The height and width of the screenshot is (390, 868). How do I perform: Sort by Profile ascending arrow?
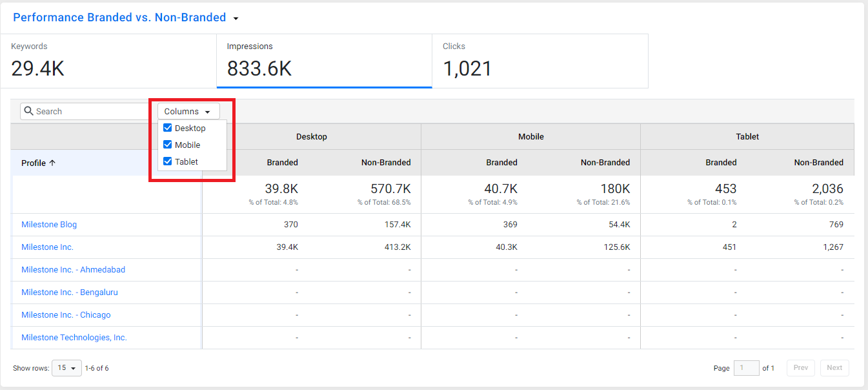52,163
